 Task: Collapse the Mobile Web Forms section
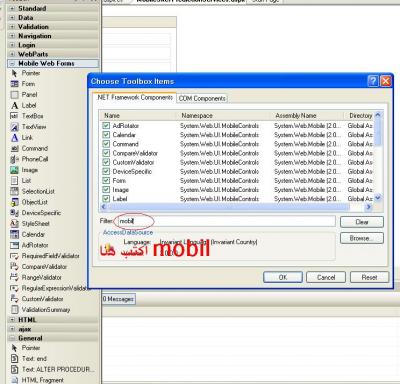(x=12, y=63)
